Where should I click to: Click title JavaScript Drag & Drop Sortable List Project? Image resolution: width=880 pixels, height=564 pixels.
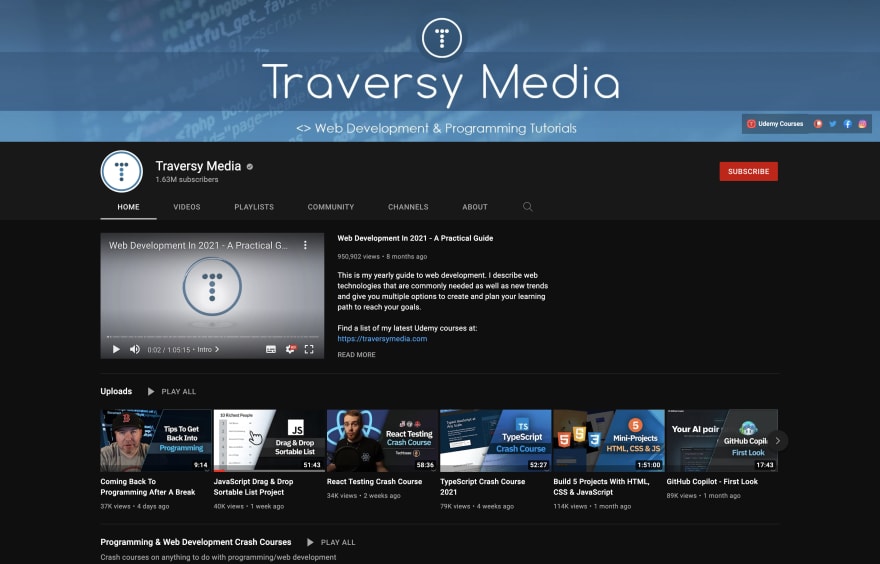pos(253,487)
